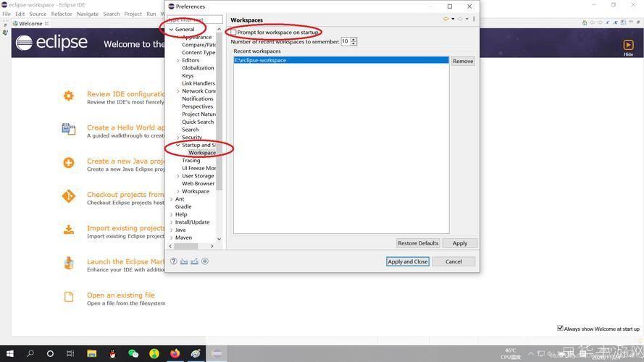This screenshot has height=362, width=644.
Task: Expand the Editors tree node
Action: pyautogui.click(x=177, y=60)
